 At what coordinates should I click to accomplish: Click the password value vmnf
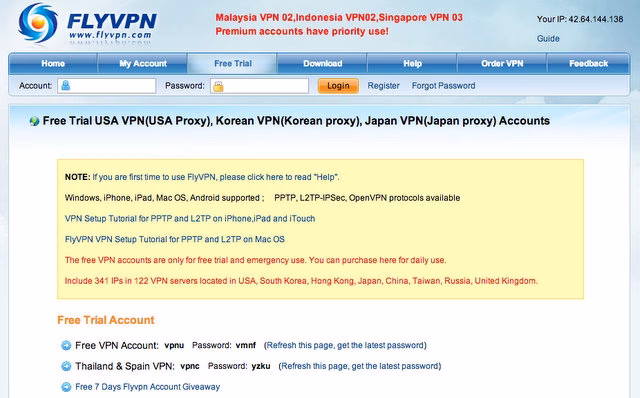click(246, 345)
